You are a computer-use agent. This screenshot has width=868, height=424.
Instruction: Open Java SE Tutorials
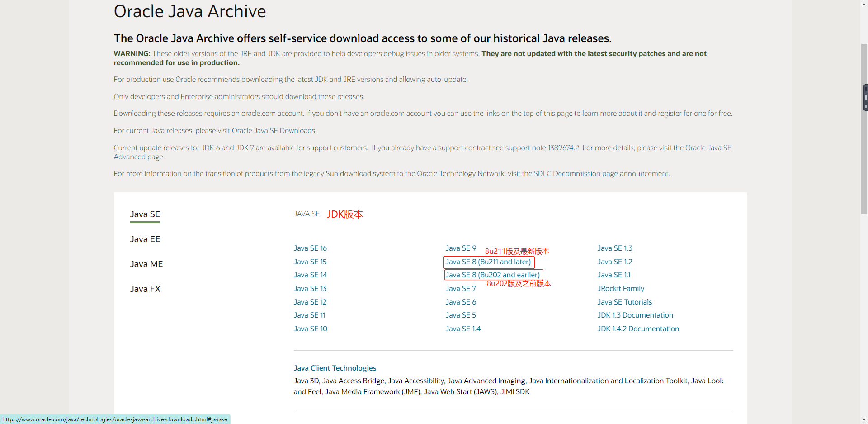pyautogui.click(x=624, y=302)
